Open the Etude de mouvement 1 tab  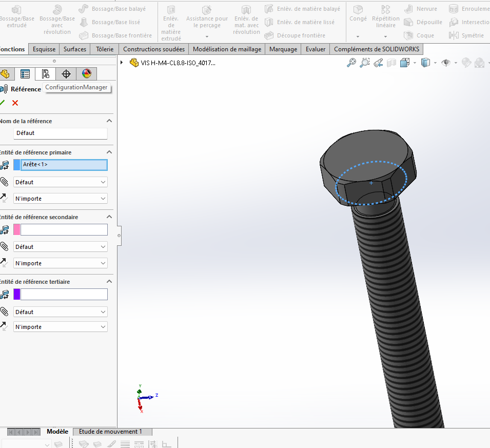tap(110, 432)
